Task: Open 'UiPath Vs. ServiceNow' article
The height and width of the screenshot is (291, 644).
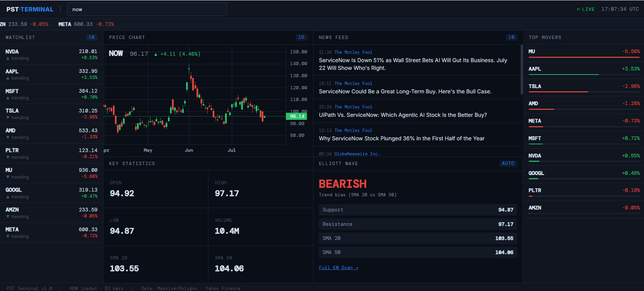Action: point(417,111)
